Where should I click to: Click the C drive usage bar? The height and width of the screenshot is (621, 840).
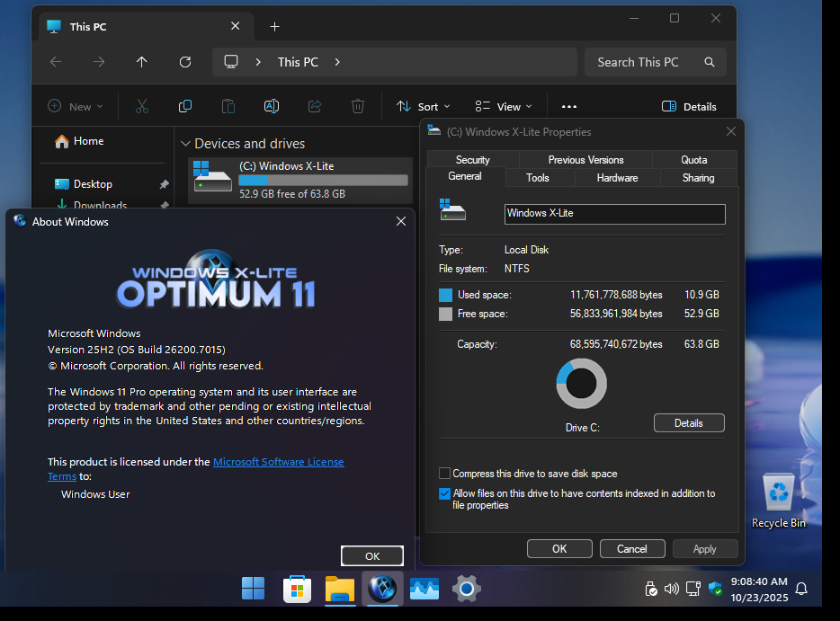[x=323, y=181]
